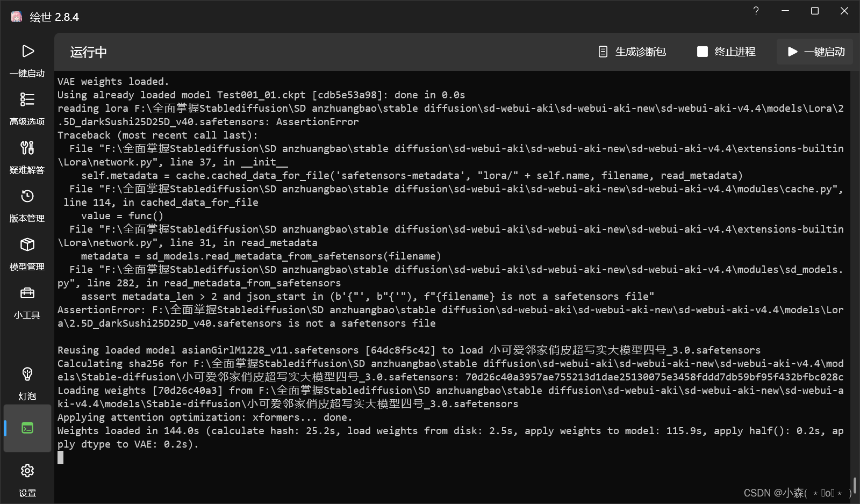Open 疑难解答 troubleshooting page
Viewport: 860px width, 504px height.
[x=27, y=157]
